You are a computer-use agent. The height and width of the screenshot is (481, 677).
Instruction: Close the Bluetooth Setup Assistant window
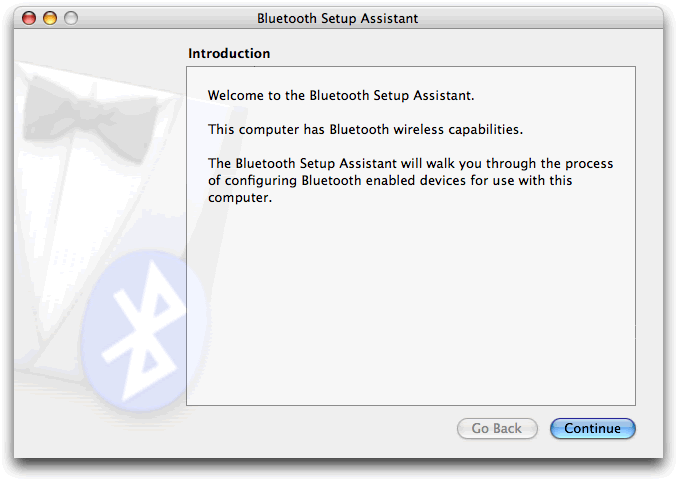click(29, 18)
